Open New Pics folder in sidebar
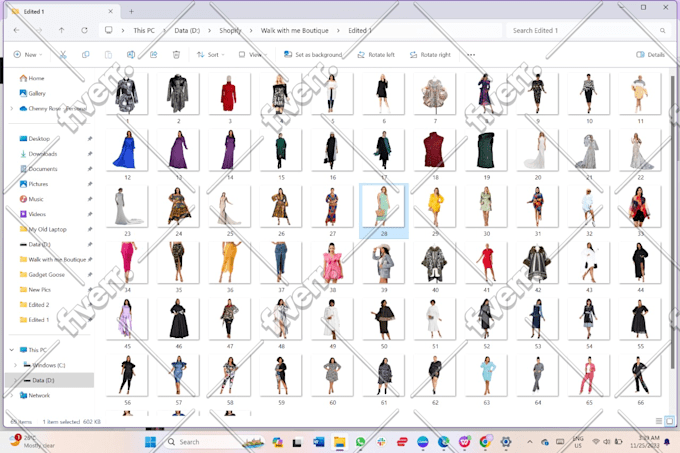 pos(39,290)
